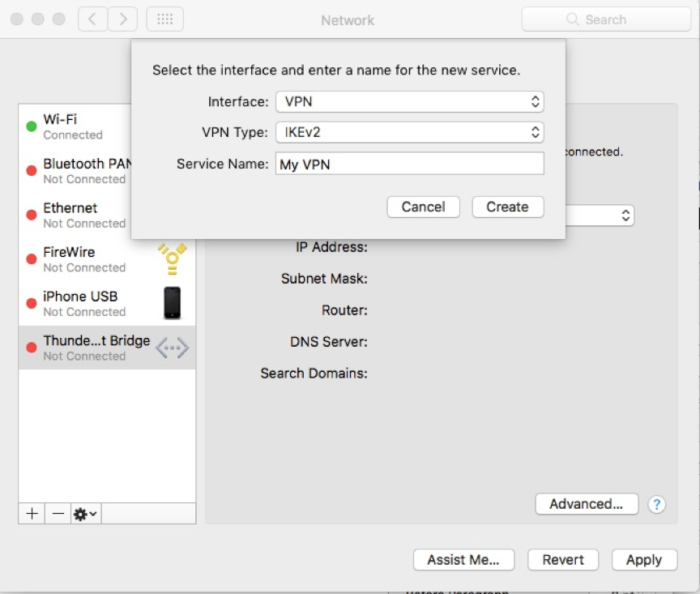Click the black iPhone icon
The width and height of the screenshot is (700, 594).
coord(173,303)
